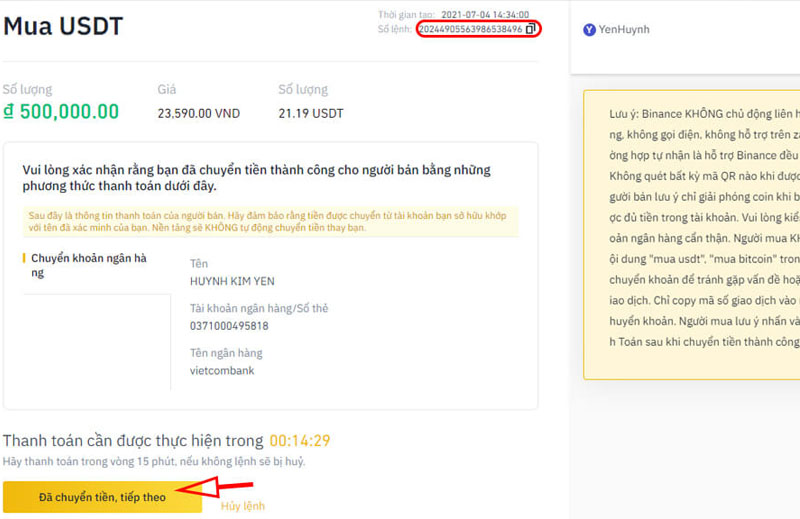
Task: Click the 'Tài khoản ngân hàng/Số thẻ' label
Action: click(259, 308)
